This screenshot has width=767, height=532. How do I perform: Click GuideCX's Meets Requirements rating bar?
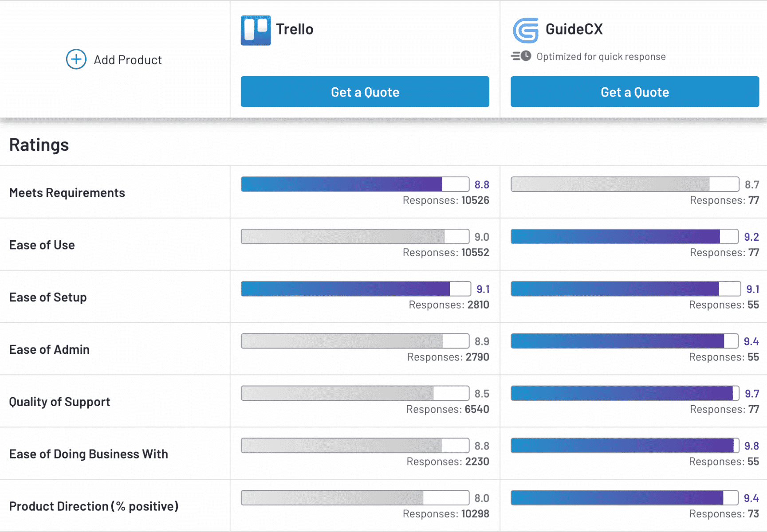[x=625, y=184]
